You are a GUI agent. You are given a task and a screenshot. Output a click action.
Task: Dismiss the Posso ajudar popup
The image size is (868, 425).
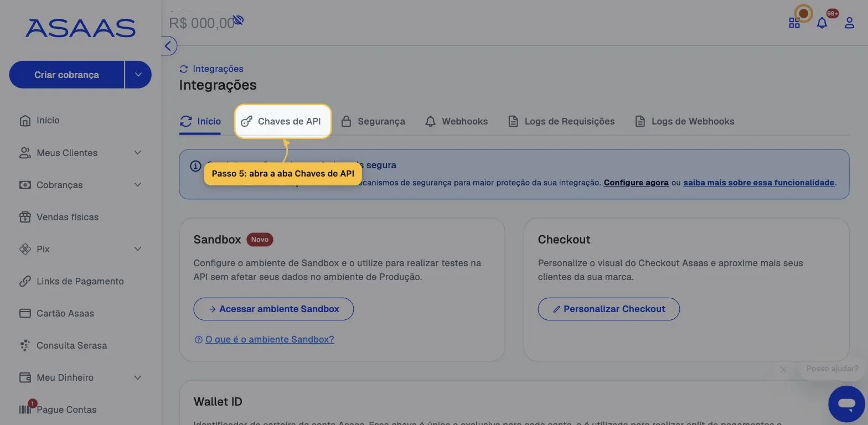(783, 370)
